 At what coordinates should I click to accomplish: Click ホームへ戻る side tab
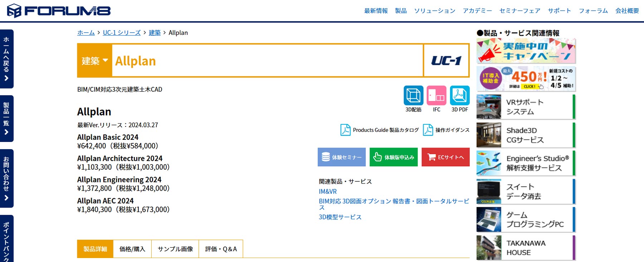[6, 59]
